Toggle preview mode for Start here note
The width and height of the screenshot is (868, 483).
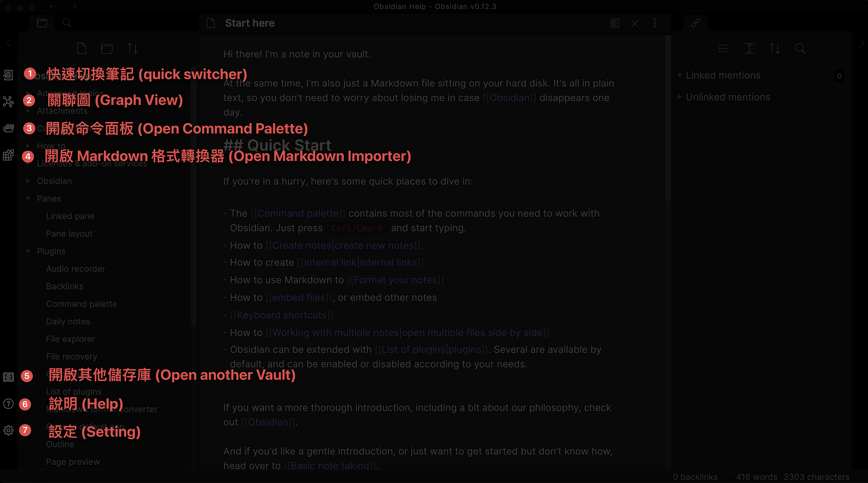pyautogui.click(x=615, y=23)
